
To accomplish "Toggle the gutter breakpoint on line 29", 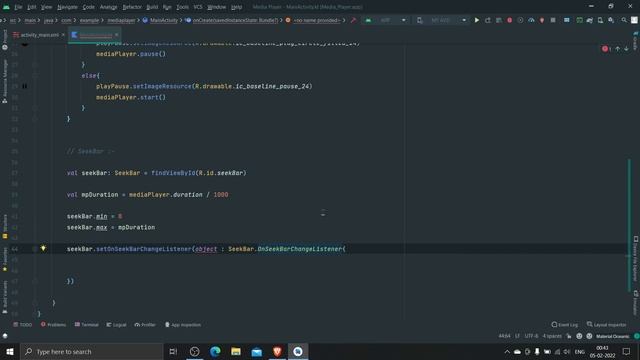I will (24, 86).
